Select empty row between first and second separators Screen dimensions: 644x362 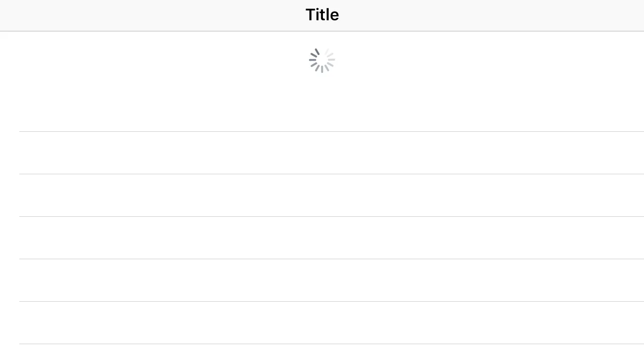click(x=322, y=153)
